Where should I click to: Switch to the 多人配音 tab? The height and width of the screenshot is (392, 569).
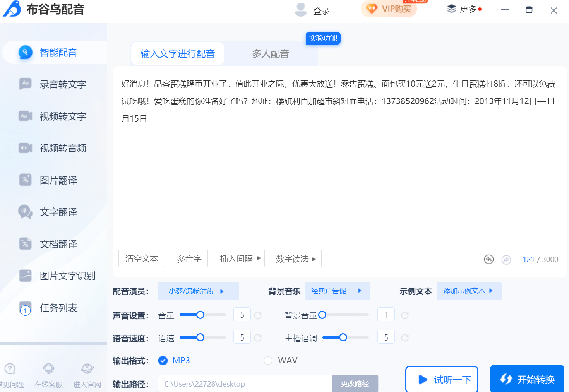click(x=270, y=53)
